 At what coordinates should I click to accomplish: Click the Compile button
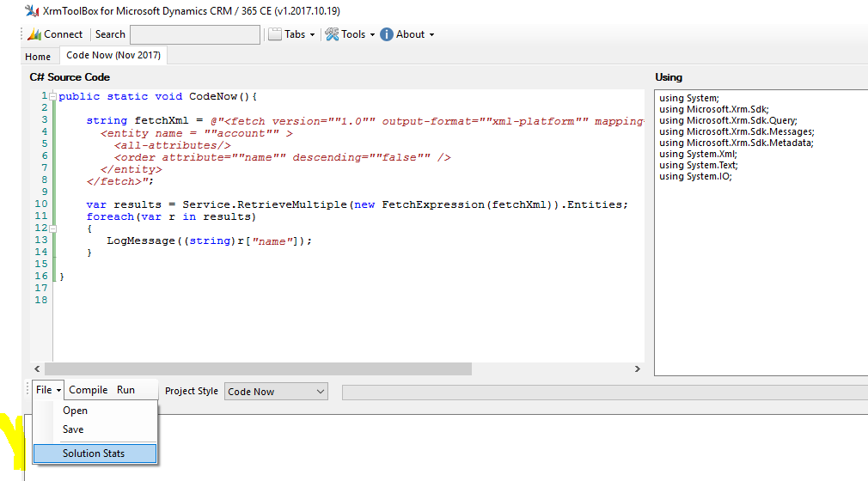tap(88, 390)
